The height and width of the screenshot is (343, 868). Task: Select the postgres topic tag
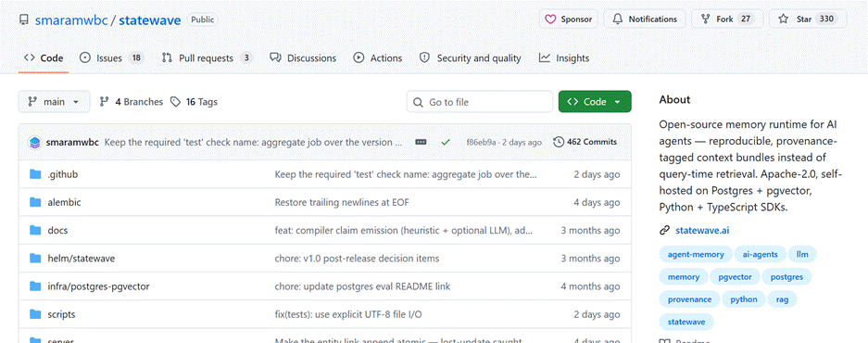786,277
